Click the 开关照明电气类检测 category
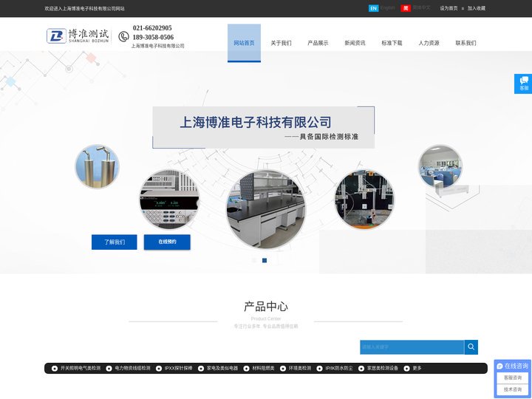Image resolution: width=532 pixels, height=399 pixels. (81, 368)
